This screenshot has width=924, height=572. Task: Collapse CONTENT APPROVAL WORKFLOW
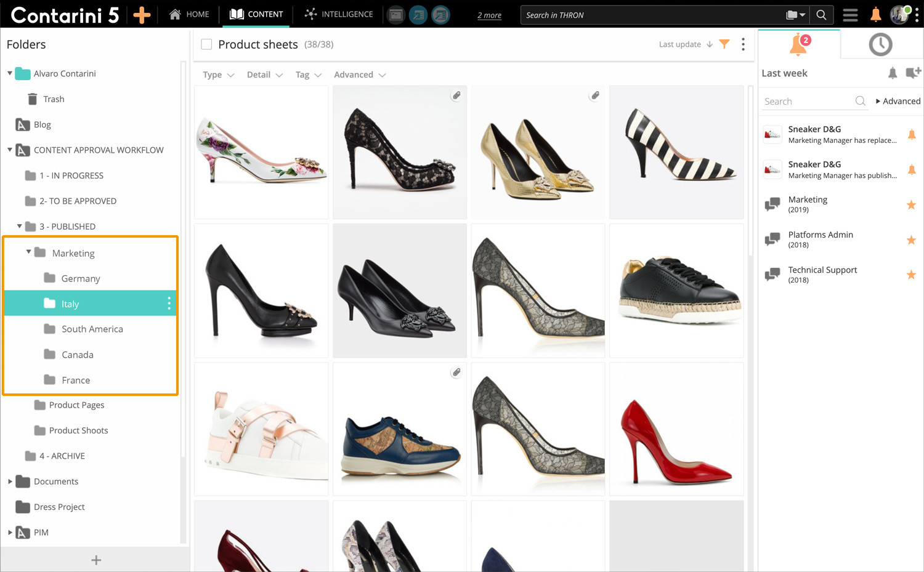[10, 150]
